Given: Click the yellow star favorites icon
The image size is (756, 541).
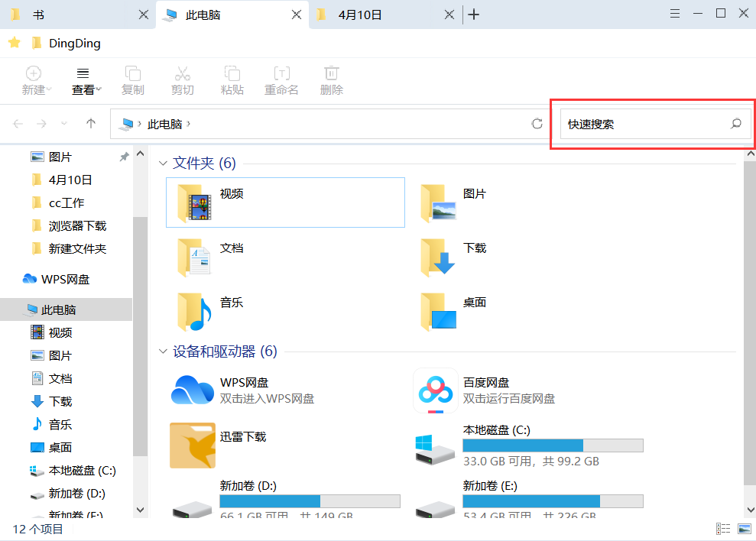Looking at the screenshot, I should tap(15, 43).
